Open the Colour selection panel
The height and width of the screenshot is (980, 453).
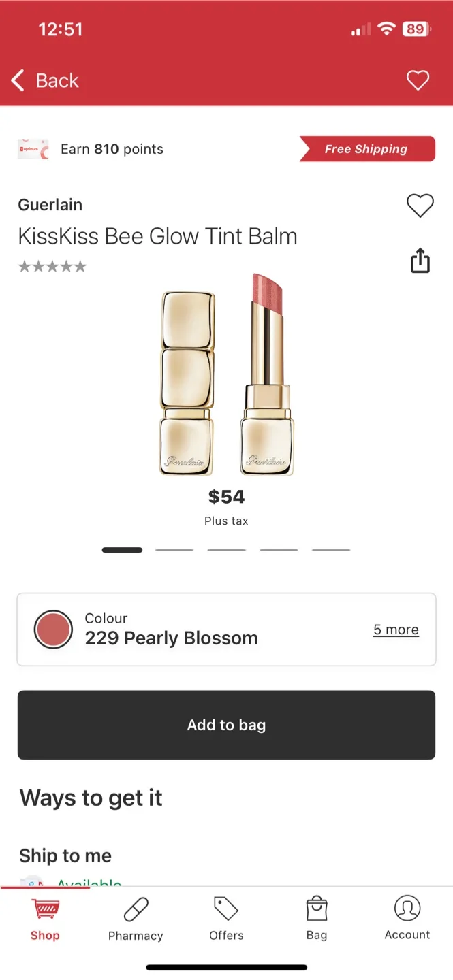pyautogui.click(x=226, y=629)
